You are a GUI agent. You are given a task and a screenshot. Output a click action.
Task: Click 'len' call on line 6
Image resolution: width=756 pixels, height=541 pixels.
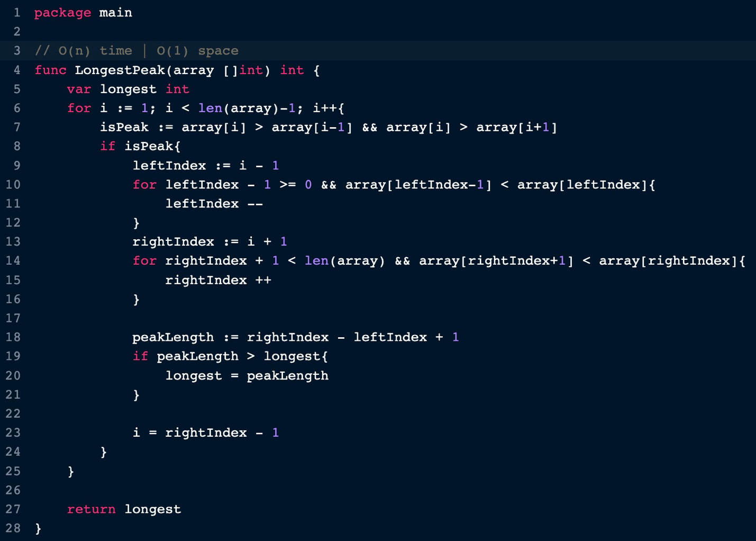[x=210, y=108]
